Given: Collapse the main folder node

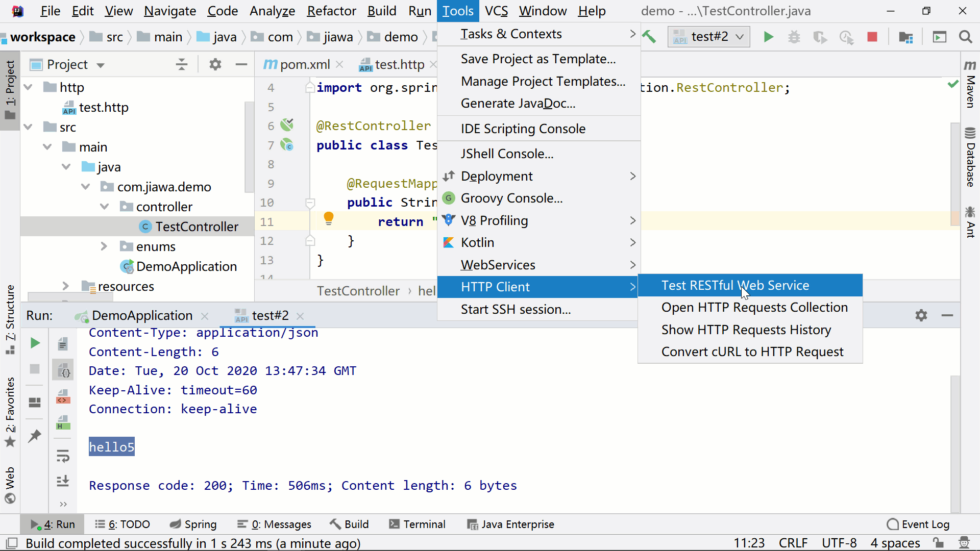Looking at the screenshot, I should [47, 147].
